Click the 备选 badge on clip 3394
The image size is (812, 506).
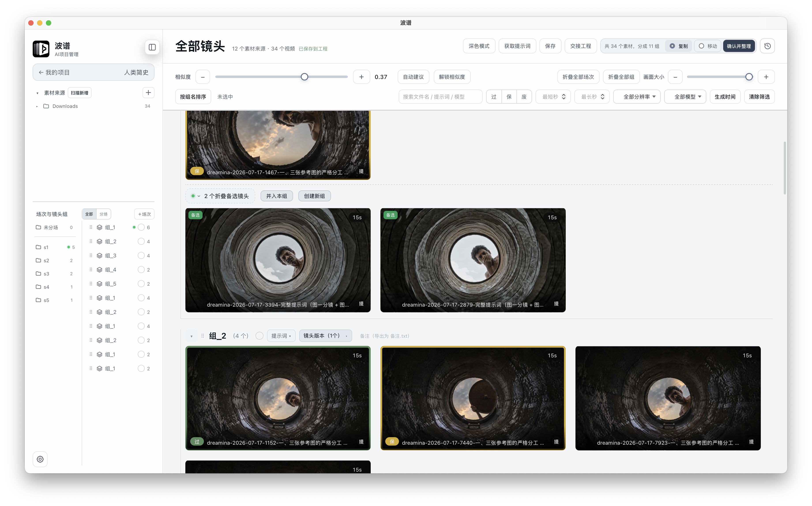click(x=195, y=215)
